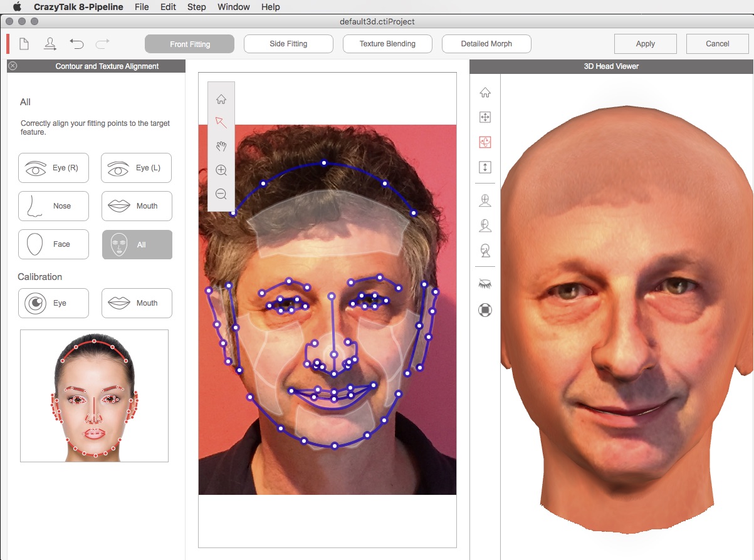This screenshot has height=560, width=754.
Task: Click the chin bottom contour fitting point
Action: coord(335,446)
